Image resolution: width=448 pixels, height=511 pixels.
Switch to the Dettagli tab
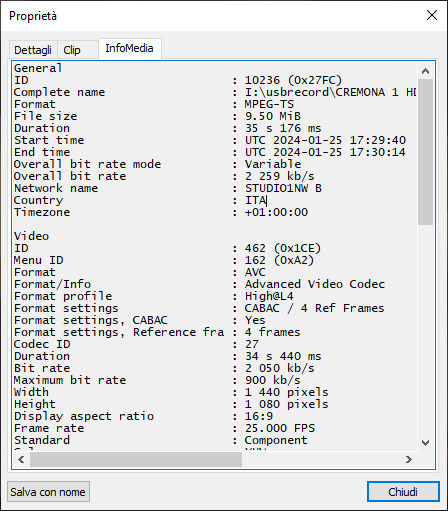[x=33, y=50]
